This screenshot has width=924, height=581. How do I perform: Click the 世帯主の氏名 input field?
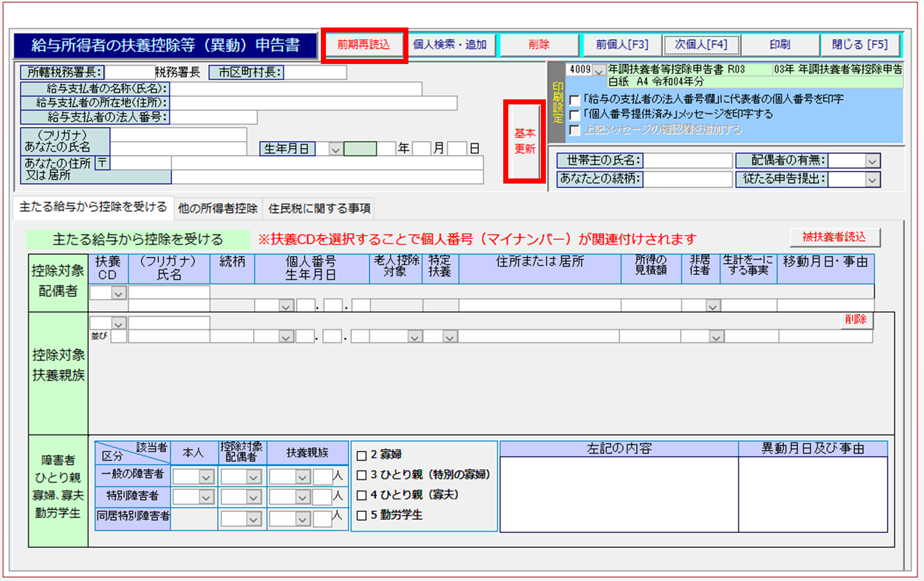tap(687, 161)
